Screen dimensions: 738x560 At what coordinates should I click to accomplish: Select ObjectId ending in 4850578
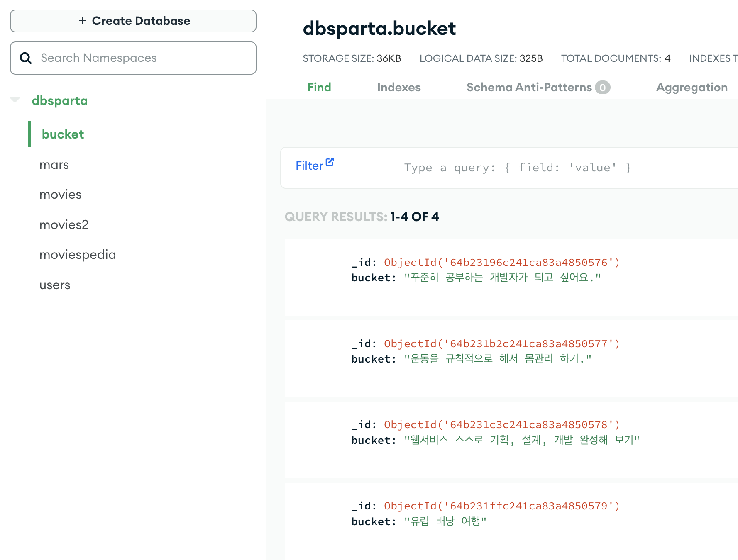coord(502,424)
